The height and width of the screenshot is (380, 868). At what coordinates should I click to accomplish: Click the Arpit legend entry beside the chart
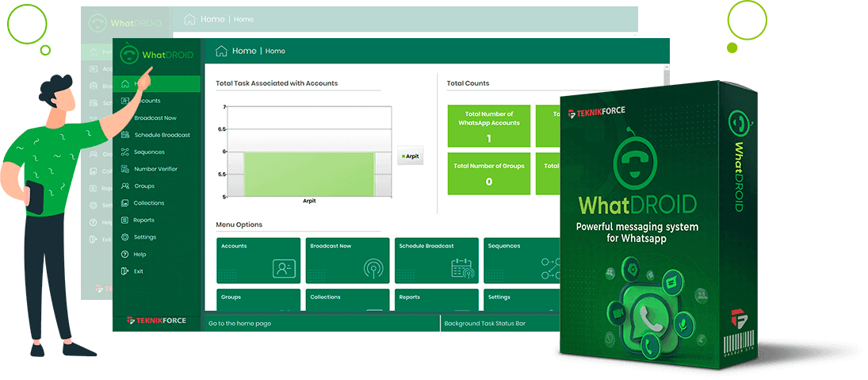[411, 156]
